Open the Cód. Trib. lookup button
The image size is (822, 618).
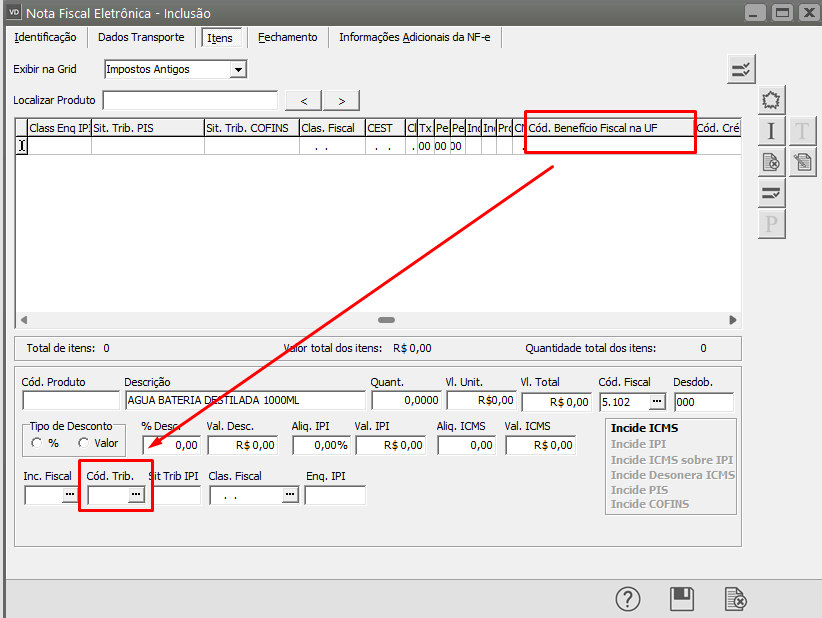pyautogui.click(x=136, y=495)
